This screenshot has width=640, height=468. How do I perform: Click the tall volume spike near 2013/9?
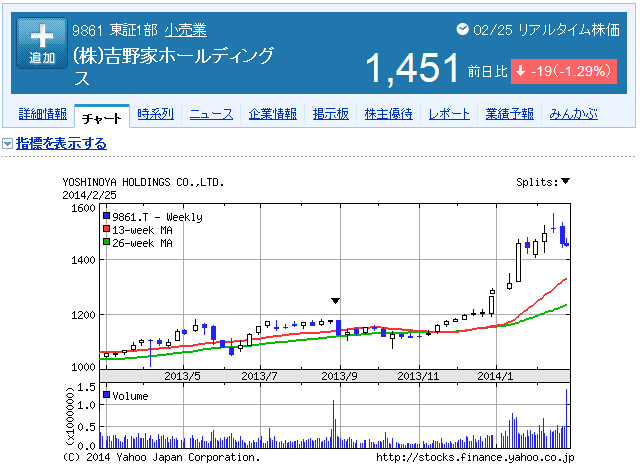333,424
